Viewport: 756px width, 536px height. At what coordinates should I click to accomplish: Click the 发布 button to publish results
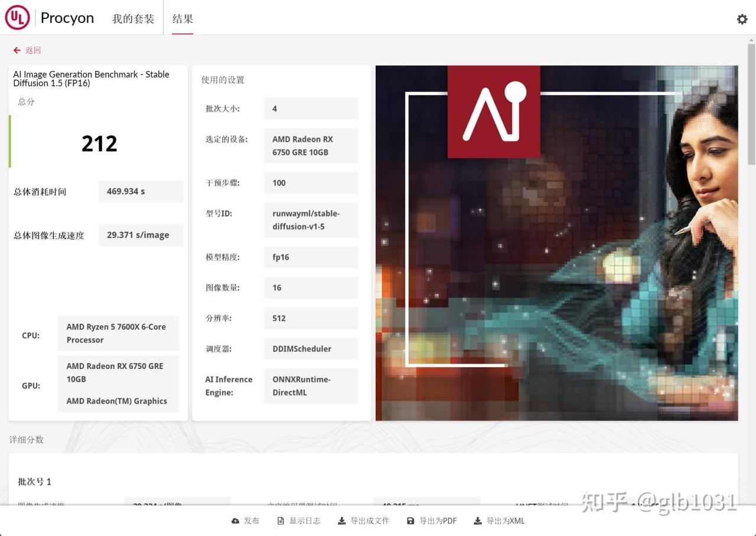coord(251,521)
